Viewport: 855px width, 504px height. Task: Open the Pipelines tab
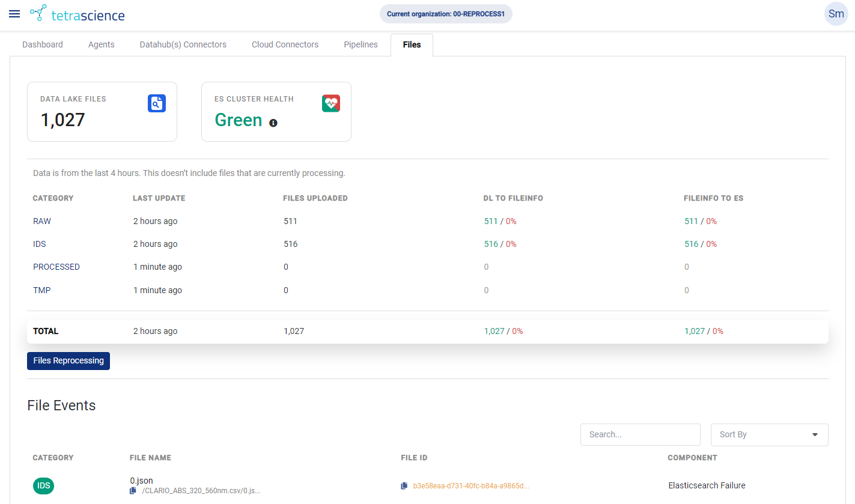[x=361, y=44]
